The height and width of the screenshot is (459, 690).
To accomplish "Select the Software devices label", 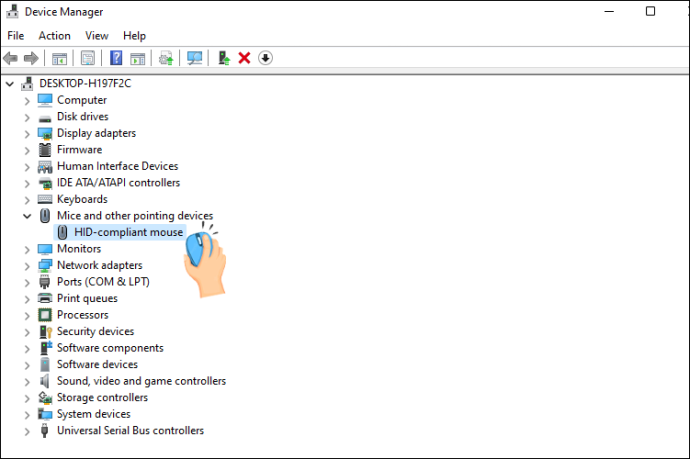I will click(x=97, y=364).
